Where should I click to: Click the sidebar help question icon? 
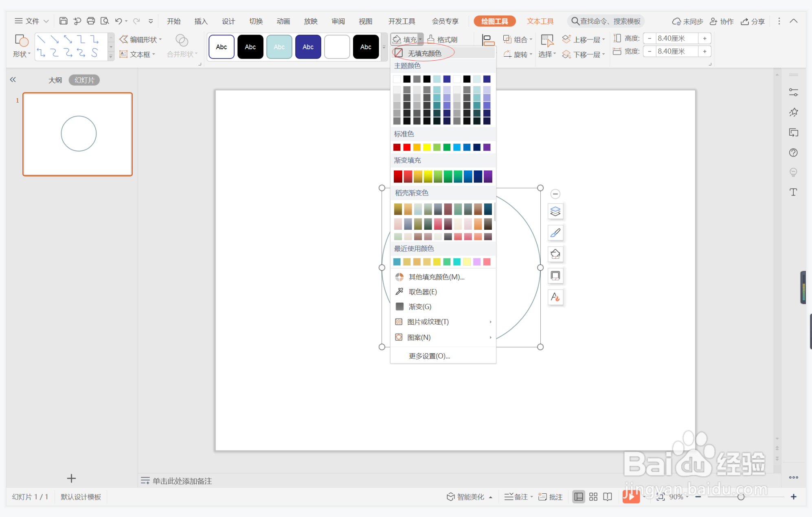point(793,152)
